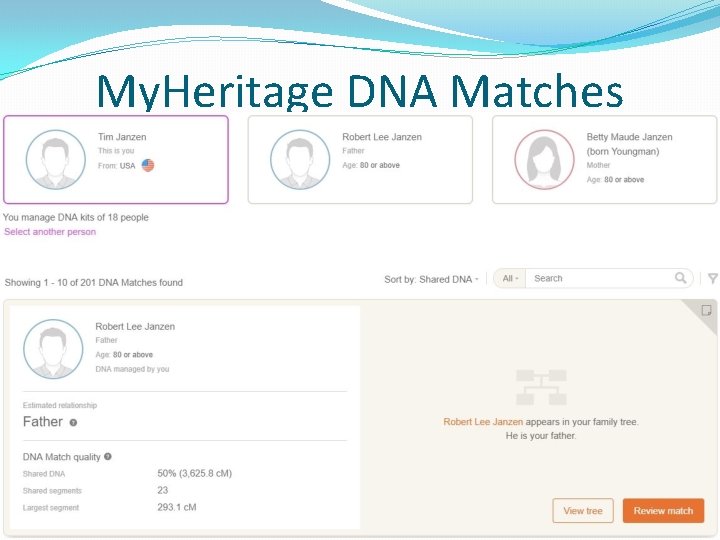
Task: Click Robert Lee Janzen name in match result
Action: click(135, 326)
